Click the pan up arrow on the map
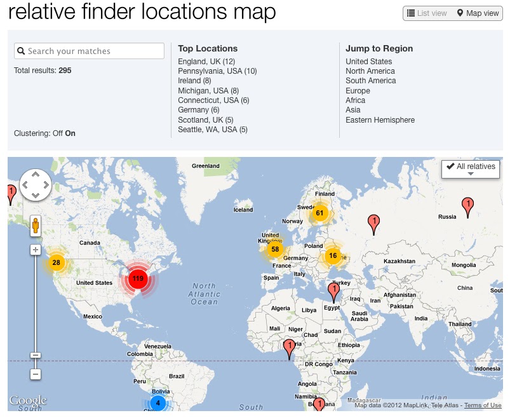The image size is (517, 420). pos(36,173)
